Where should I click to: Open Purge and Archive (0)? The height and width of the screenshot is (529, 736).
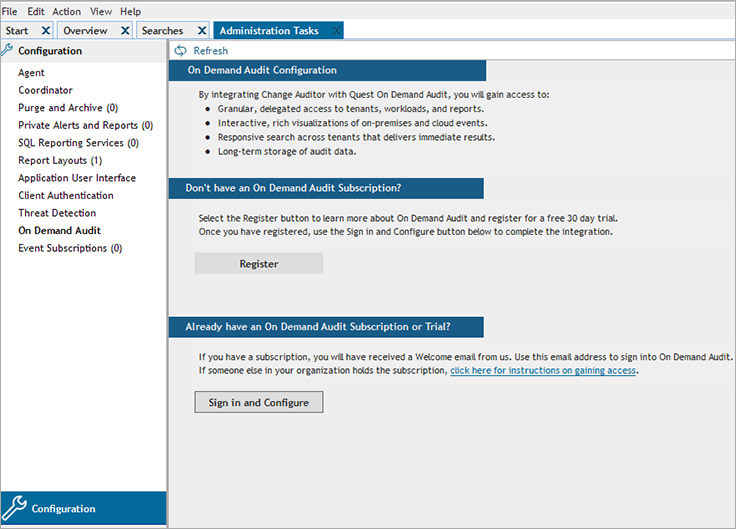click(x=68, y=108)
